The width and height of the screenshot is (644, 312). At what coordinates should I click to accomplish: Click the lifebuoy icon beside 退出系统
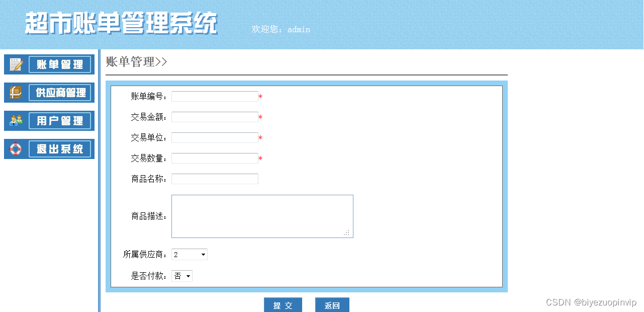click(16, 149)
